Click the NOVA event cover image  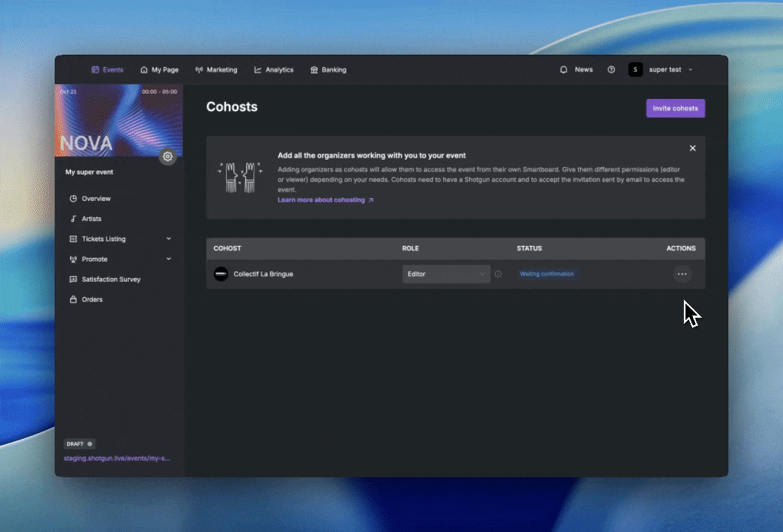point(118,120)
